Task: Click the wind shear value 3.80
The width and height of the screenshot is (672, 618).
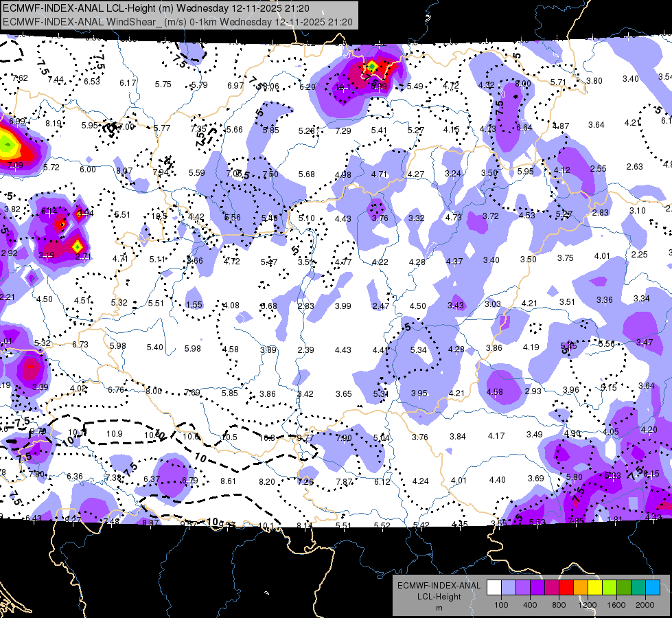Action: click(594, 80)
